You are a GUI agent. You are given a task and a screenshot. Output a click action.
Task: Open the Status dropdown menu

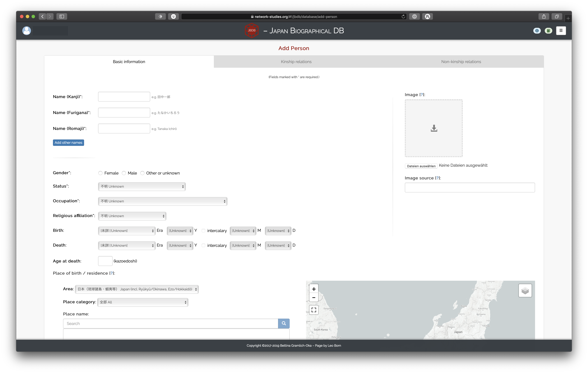point(141,186)
